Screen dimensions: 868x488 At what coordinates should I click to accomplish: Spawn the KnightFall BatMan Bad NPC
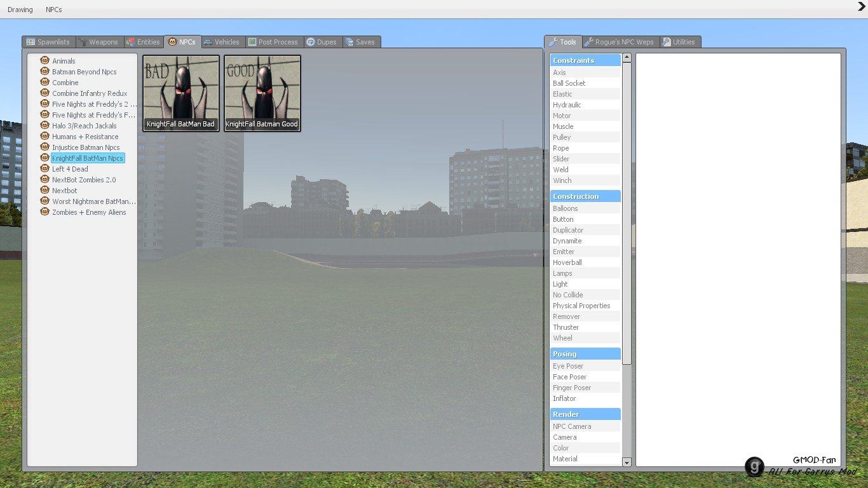click(x=181, y=93)
